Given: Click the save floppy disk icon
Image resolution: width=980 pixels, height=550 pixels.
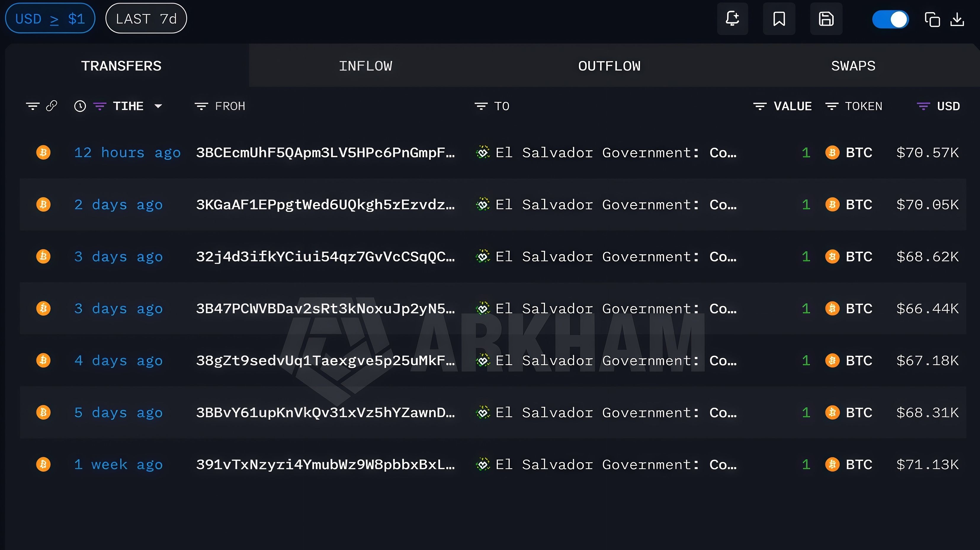Looking at the screenshot, I should point(826,19).
